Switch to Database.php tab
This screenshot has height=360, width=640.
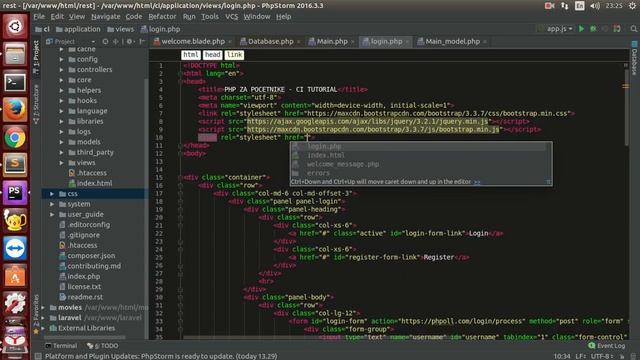pyautogui.click(x=270, y=41)
